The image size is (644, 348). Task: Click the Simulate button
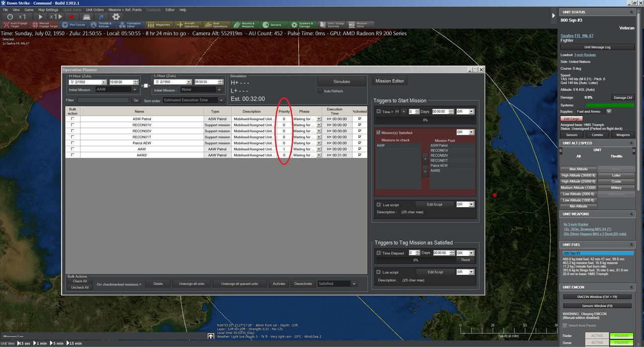tap(342, 81)
